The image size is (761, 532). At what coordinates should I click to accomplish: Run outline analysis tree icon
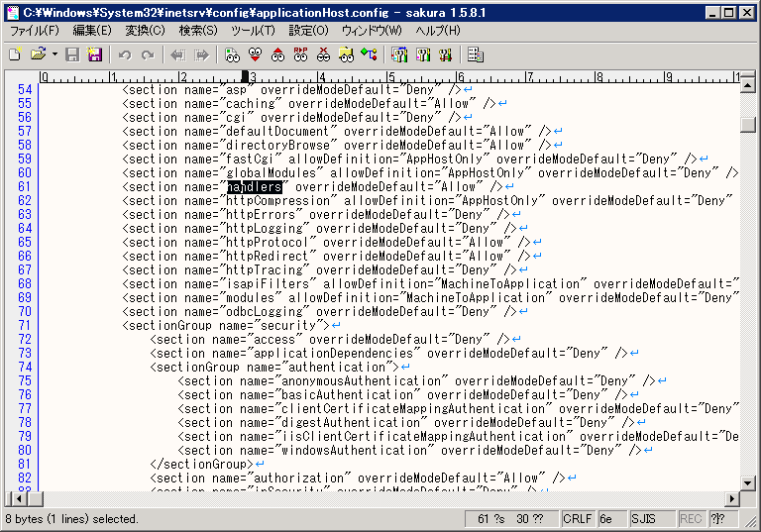point(369,54)
